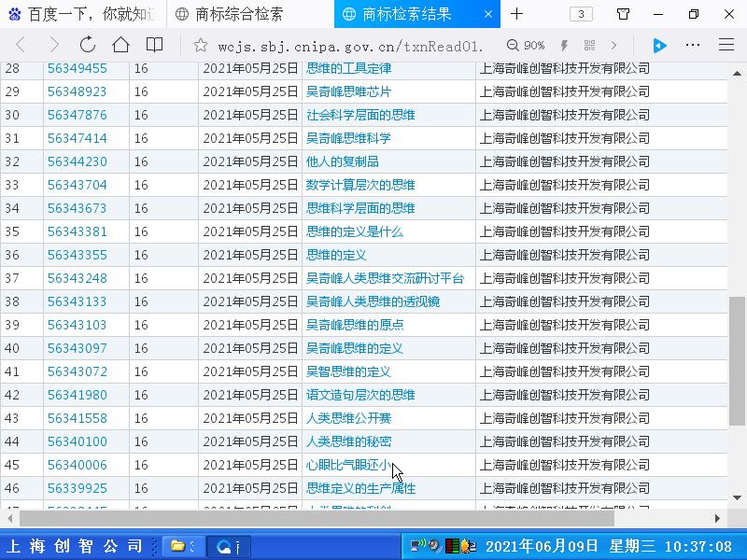Open the hamburger main menu

tap(726, 45)
